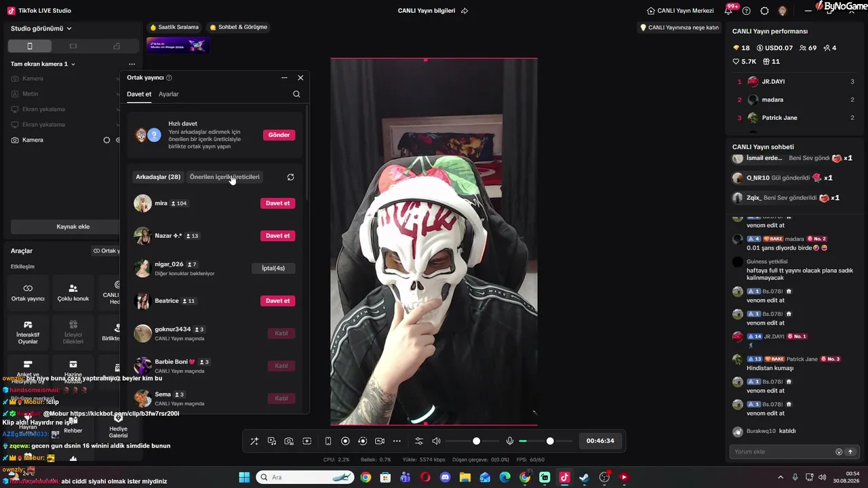
Task: Send the chat comment with arrow button
Action: click(x=850, y=452)
